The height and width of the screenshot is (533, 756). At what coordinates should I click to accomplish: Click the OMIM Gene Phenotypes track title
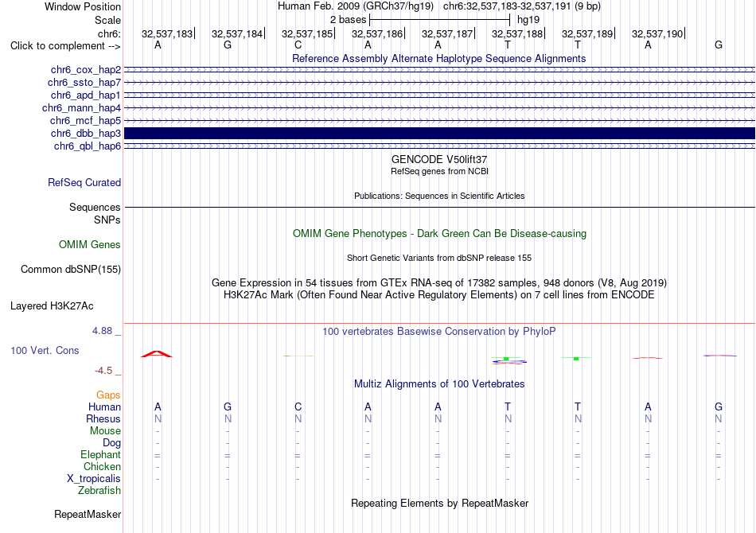(440, 234)
